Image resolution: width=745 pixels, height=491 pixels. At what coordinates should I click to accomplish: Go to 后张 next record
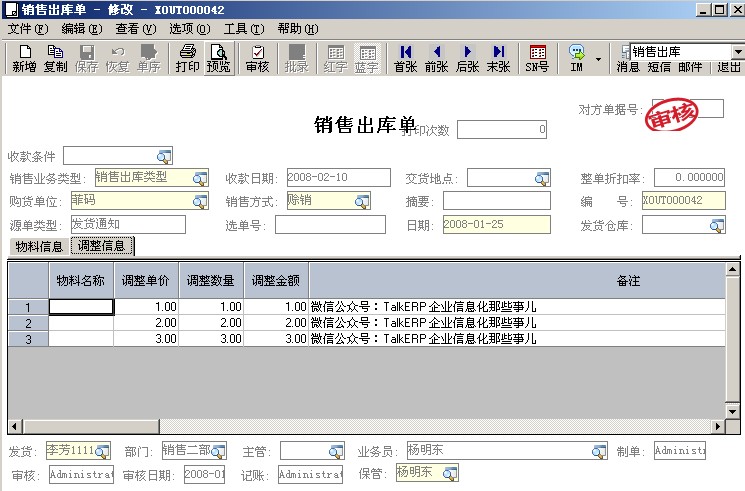click(468, 58)
